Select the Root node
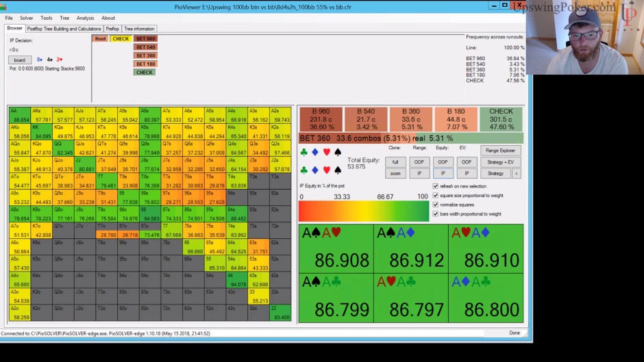 pyautogui.click(x=100, y=38)
